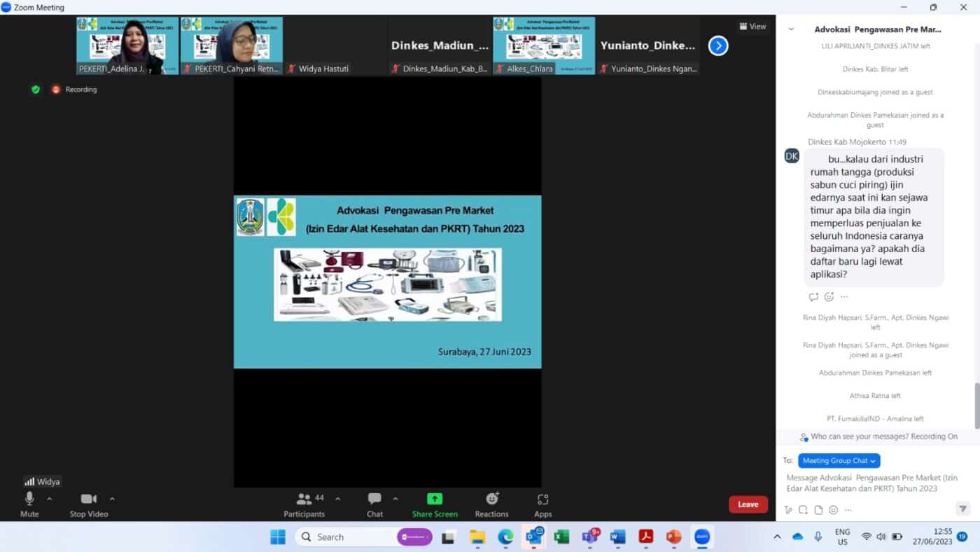
Task: Click the file attachment icon in chat
Action: tap(818, 510)
